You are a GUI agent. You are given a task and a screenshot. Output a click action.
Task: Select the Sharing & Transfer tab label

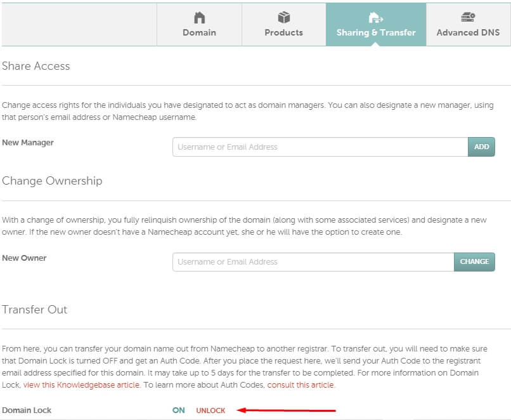376,32
